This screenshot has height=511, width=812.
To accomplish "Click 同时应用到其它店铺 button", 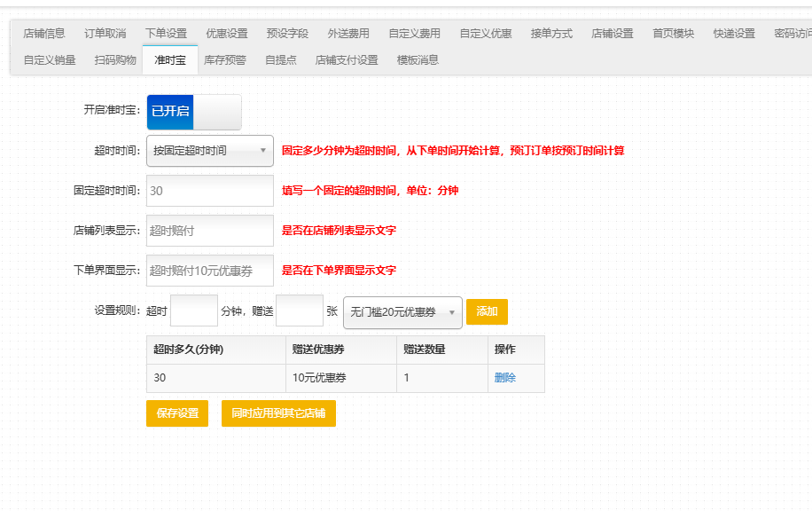I will (278, 413).
